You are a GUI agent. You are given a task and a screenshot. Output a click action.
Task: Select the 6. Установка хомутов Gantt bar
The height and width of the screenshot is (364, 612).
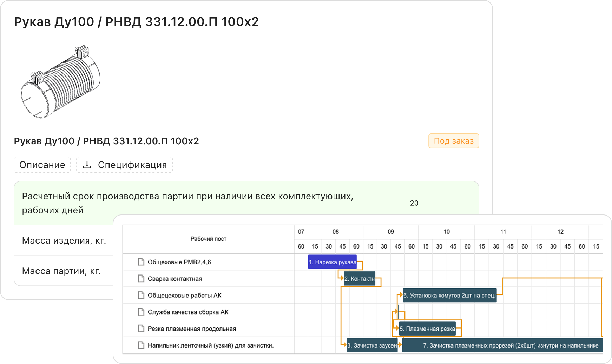(449, 295)
